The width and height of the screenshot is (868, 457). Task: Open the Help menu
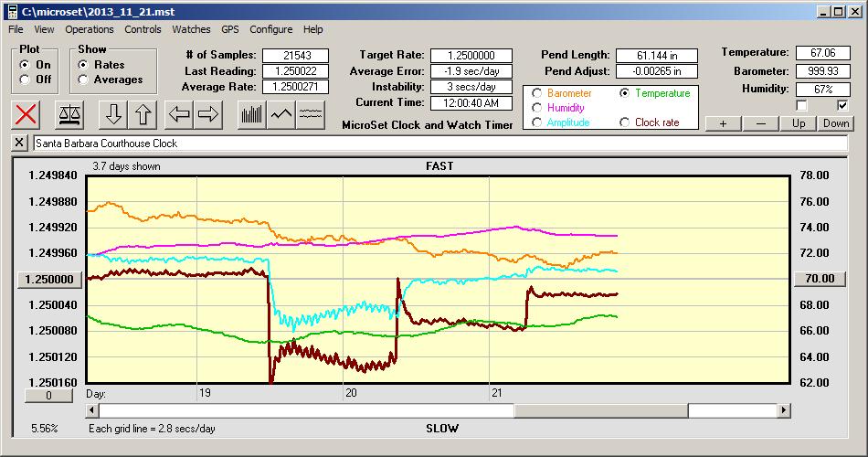tap(312, 29)
